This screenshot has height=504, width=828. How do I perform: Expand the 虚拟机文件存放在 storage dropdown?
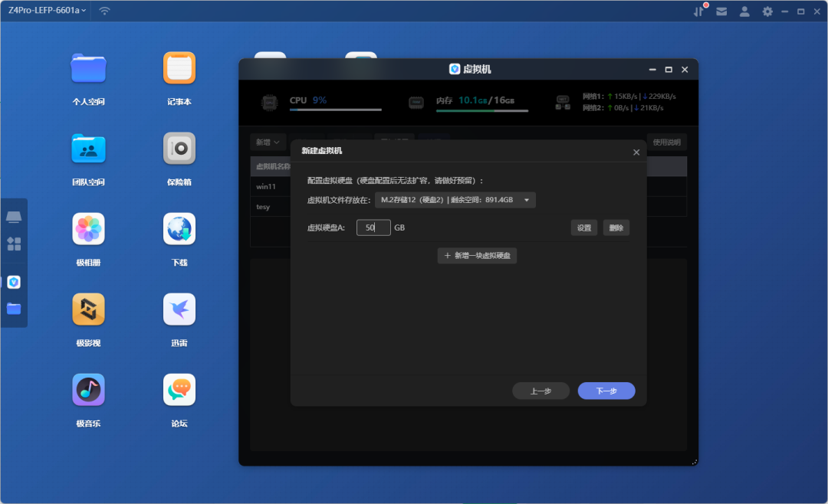[455, 200]
